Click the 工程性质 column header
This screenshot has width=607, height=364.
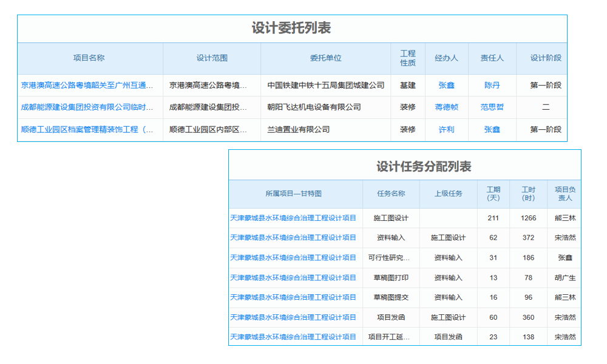click(x=408, y=58)
